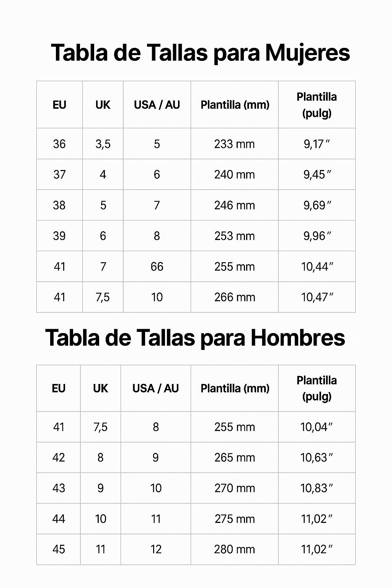Select the 9,45″ inch value
Image resolution: width=392 pixels, height=588 pixels.
(317, 175)
